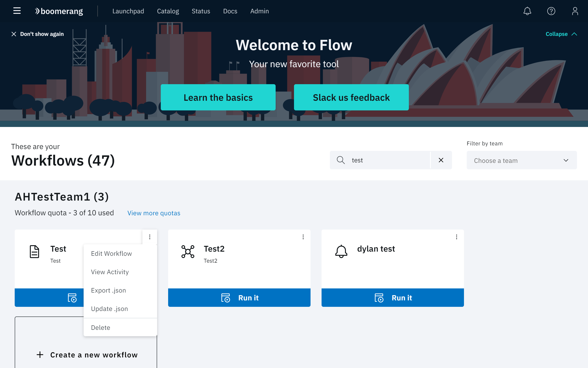This screenshot has width=588, height=368.
Task: Open overflow menu on Test card
Action: (150, 237)
